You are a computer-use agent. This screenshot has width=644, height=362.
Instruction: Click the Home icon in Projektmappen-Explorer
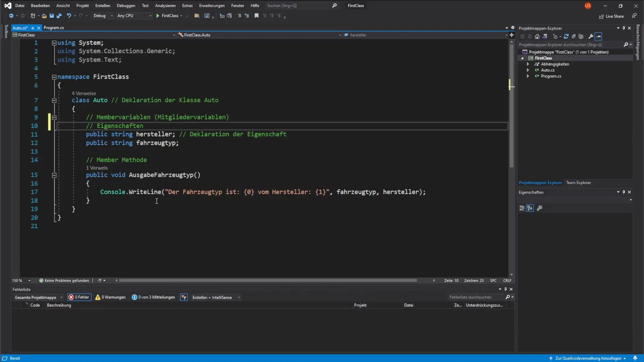point(537,37)
